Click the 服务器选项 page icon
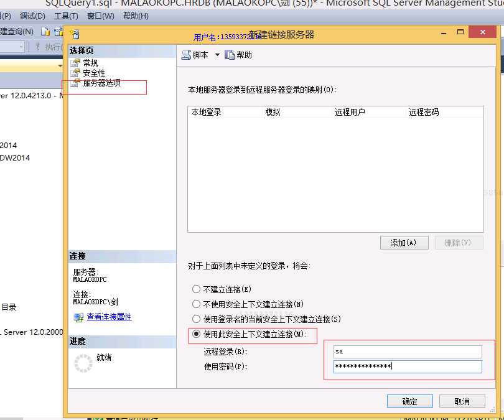The height and width of the screenshot is (420, 504). click(x=75, y=83)
